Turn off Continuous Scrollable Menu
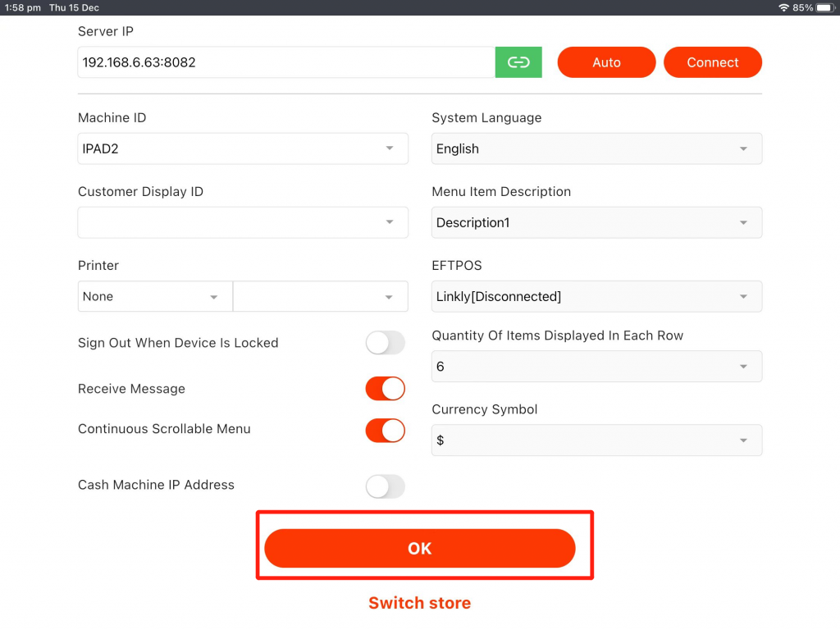 click(385, 430)
